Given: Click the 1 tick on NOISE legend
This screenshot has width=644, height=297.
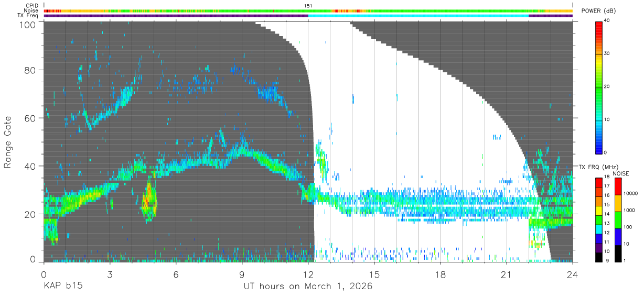Looking at the screenshot, I should (625, 260).
